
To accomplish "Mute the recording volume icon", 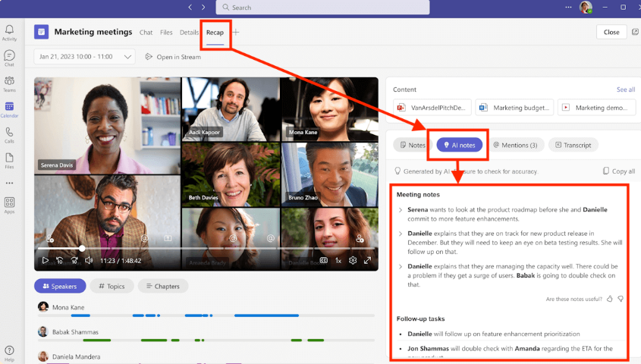I will pos(89,260).
